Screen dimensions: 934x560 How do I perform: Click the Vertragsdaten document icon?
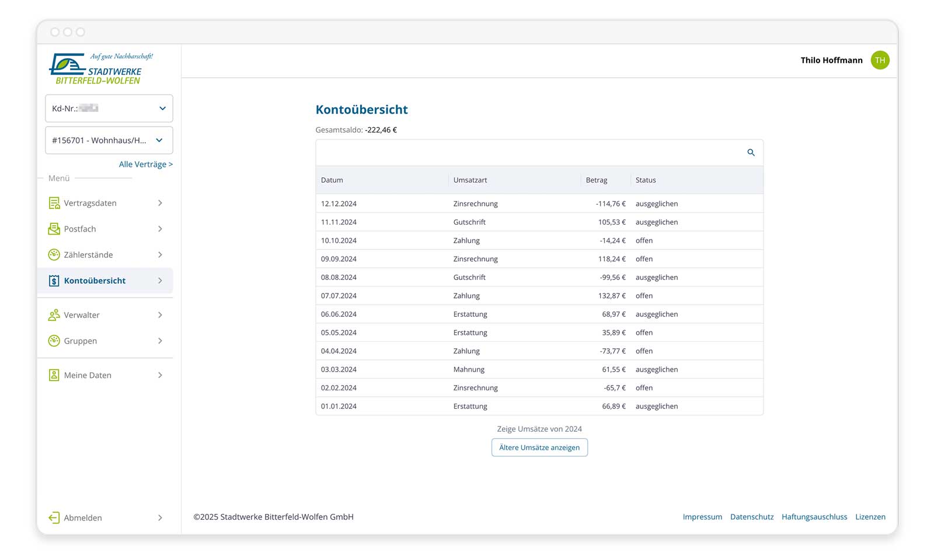click(54, 203)
